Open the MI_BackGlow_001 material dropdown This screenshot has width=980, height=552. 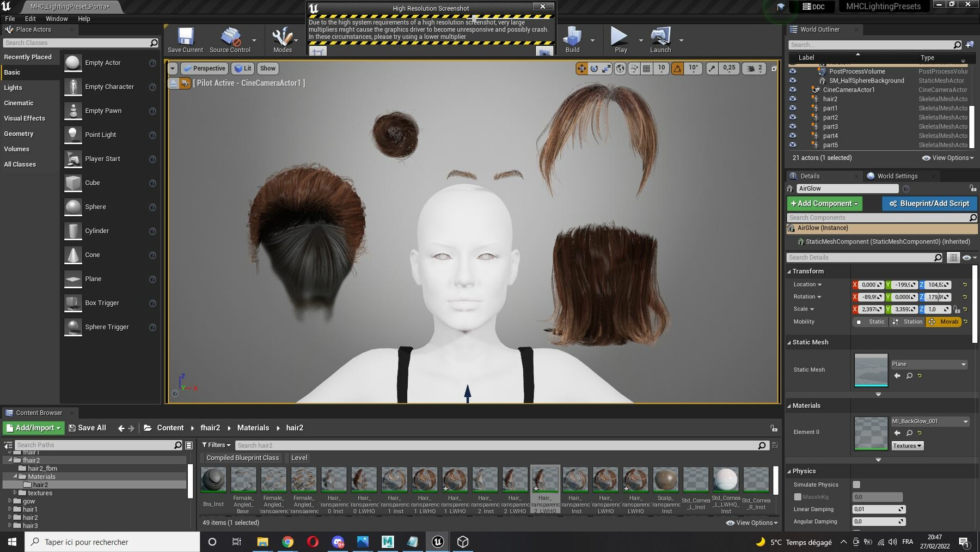930,421
